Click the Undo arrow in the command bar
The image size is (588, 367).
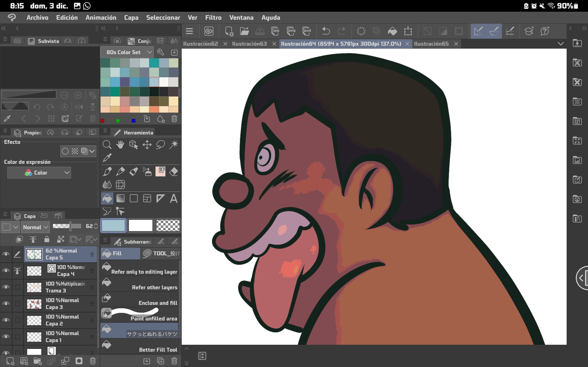click(x=326, y=31)
